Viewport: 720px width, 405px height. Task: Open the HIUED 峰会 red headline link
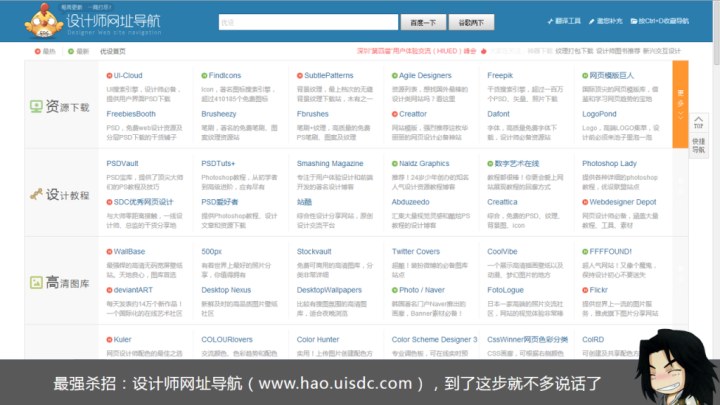416,51
